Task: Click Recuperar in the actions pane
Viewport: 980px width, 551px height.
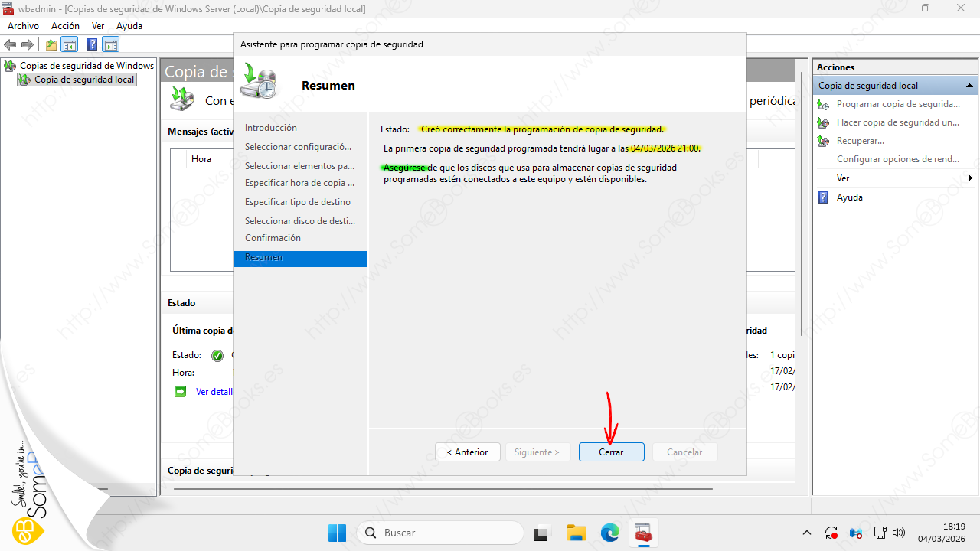Action: 860,141
